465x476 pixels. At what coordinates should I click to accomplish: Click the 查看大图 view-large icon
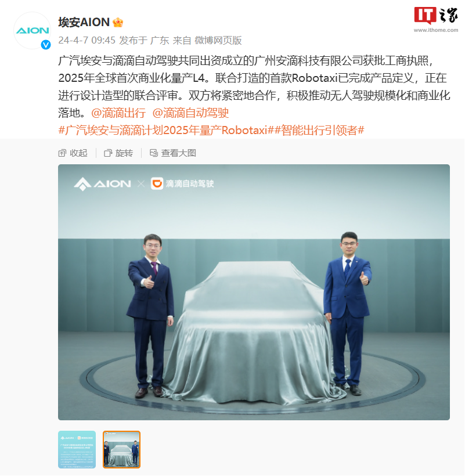point(154,153)
